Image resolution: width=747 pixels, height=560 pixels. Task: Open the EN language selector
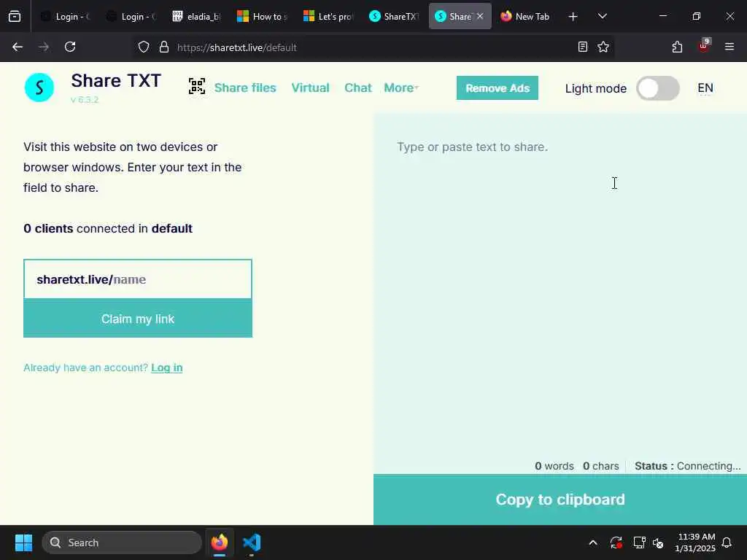705,88
